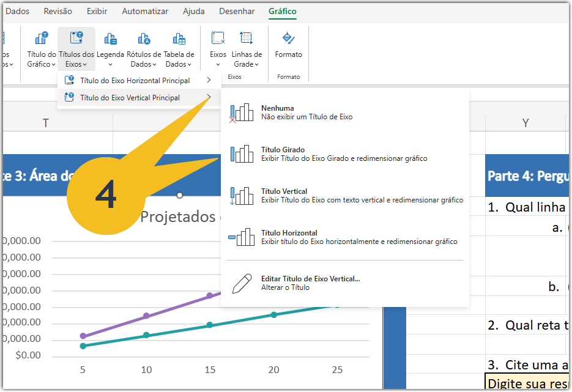Image resolution: width=572 pixels, height=392 pixels.
Task: Click the Título do Gráfico icon
Action: 42,38
